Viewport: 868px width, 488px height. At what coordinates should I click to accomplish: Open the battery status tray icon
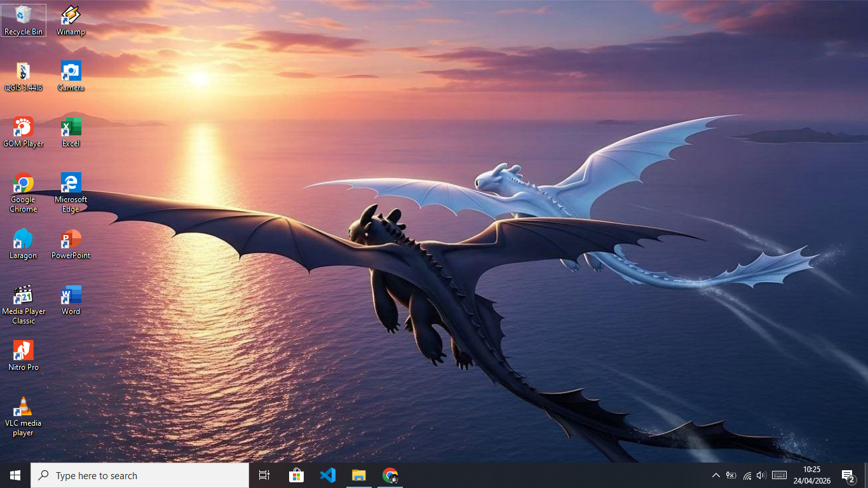tap(731, 475)
